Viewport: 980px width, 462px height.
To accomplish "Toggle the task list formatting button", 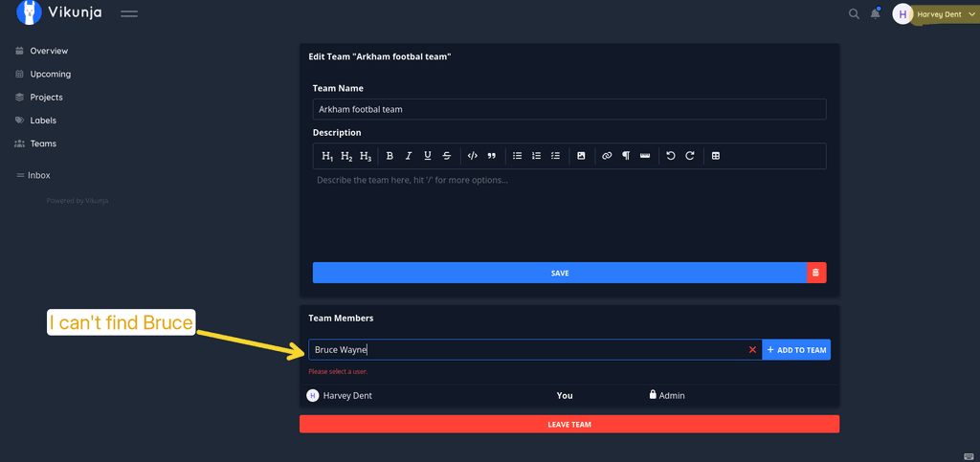I will (x=556, y=156).
